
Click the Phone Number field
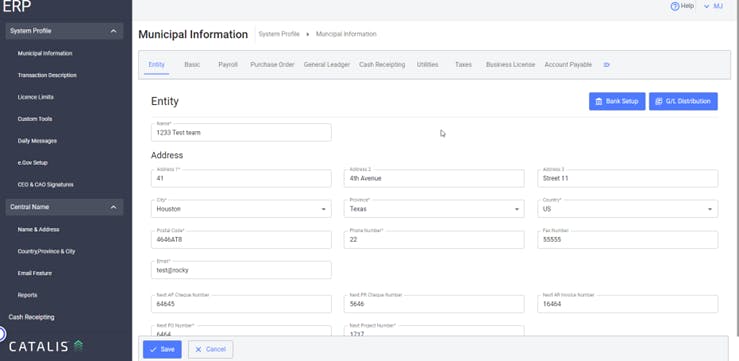434,239
